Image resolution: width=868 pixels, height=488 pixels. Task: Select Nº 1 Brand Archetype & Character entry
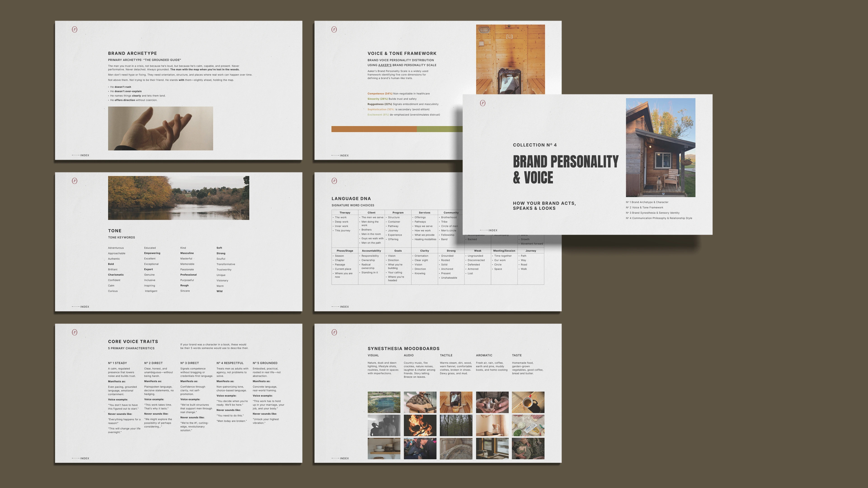tap(647, 202)
